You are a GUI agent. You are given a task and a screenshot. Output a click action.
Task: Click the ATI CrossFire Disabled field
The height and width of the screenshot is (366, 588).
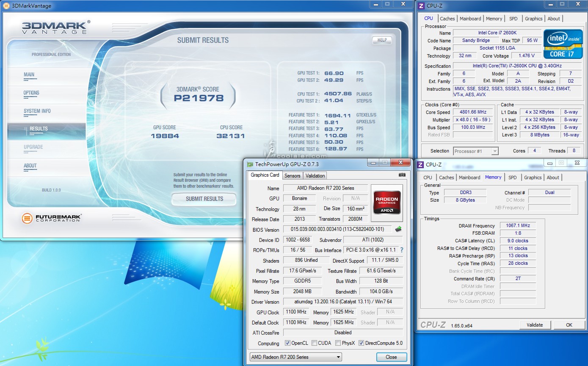tap(343, 333)
